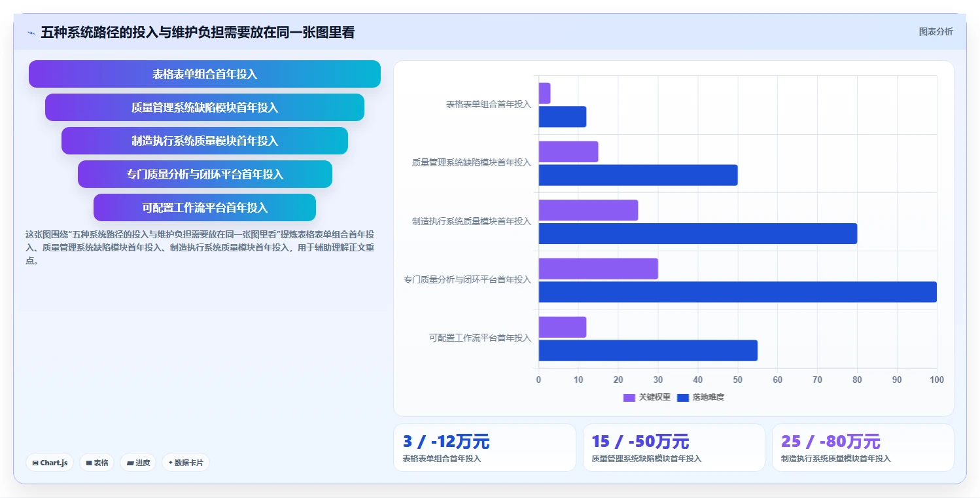Click x-axis tick label 80
980x498 pixels.
[857, 380]
